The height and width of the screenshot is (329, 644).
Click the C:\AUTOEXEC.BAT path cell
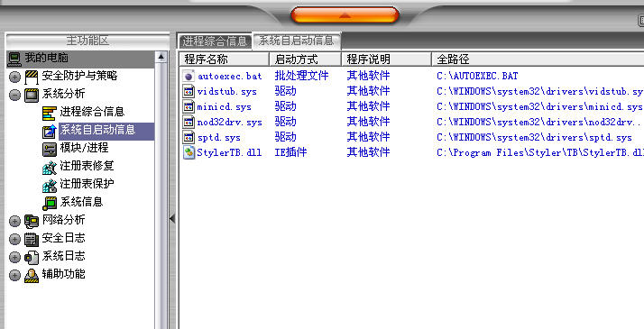[477, 76]
